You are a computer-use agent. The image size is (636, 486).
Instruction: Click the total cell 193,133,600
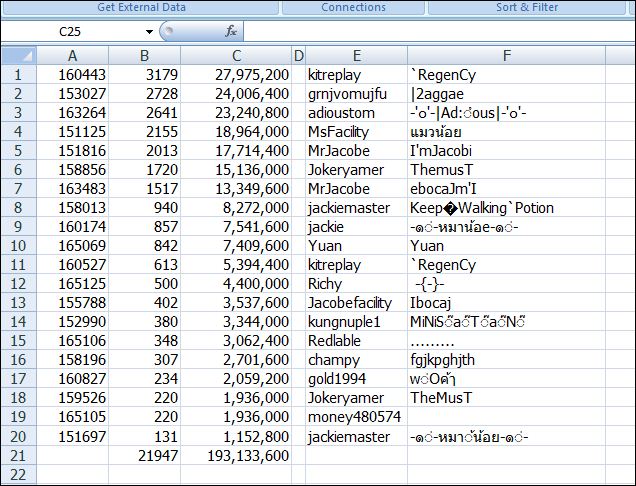[x=236, y=456]
